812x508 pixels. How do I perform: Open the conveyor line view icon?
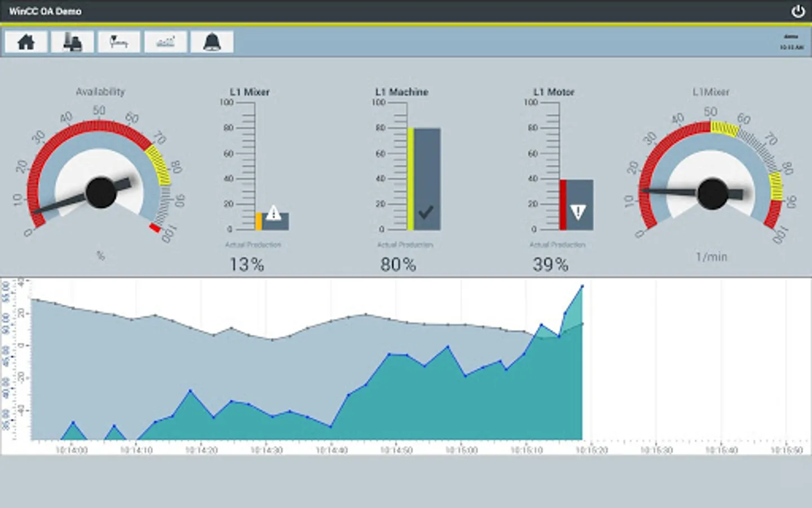pos(118,42)
